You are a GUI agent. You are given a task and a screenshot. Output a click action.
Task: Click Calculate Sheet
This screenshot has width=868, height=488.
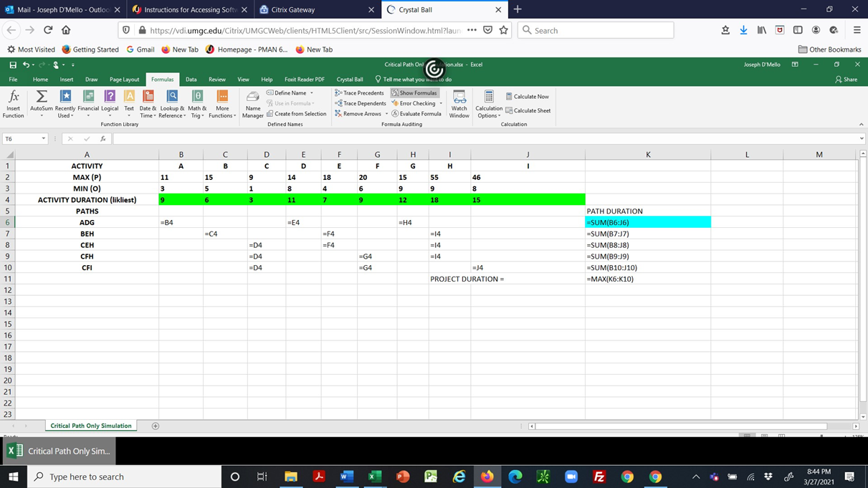[x=528, y=110]
